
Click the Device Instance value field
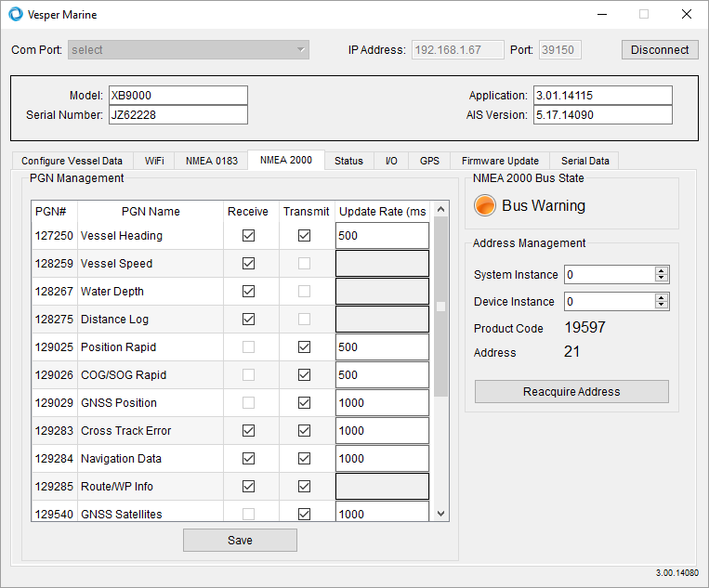point(610,302)
